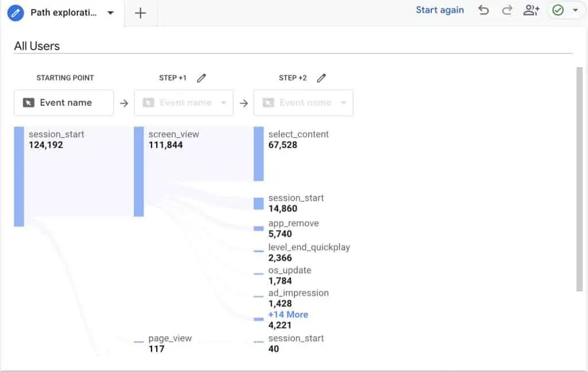Click the blue pencil tab icon
588x372 pixels.
pos(16,13)
